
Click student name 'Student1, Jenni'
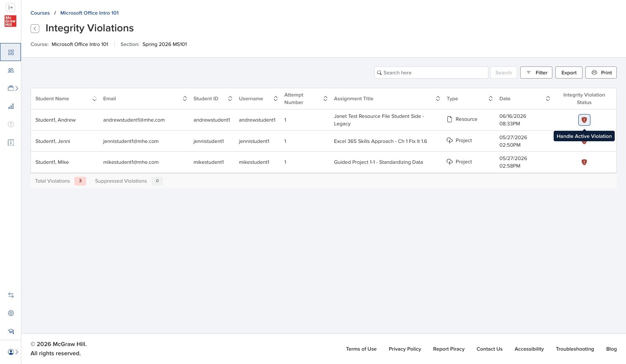click(53, 141)
